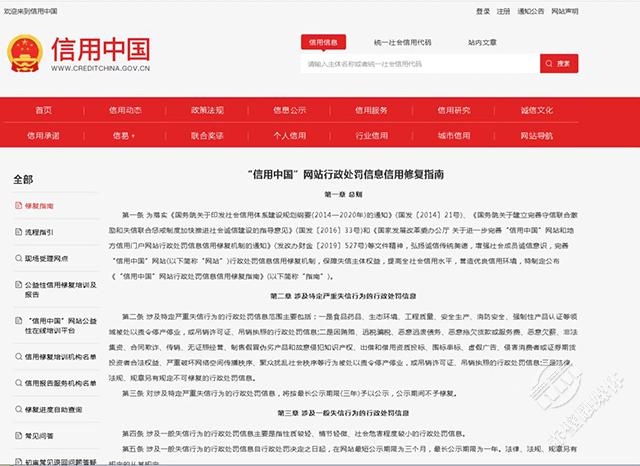The image size is (640, 466).
Task: Open the 信用动态 navigation item
Action: click(x=125, y=110)
